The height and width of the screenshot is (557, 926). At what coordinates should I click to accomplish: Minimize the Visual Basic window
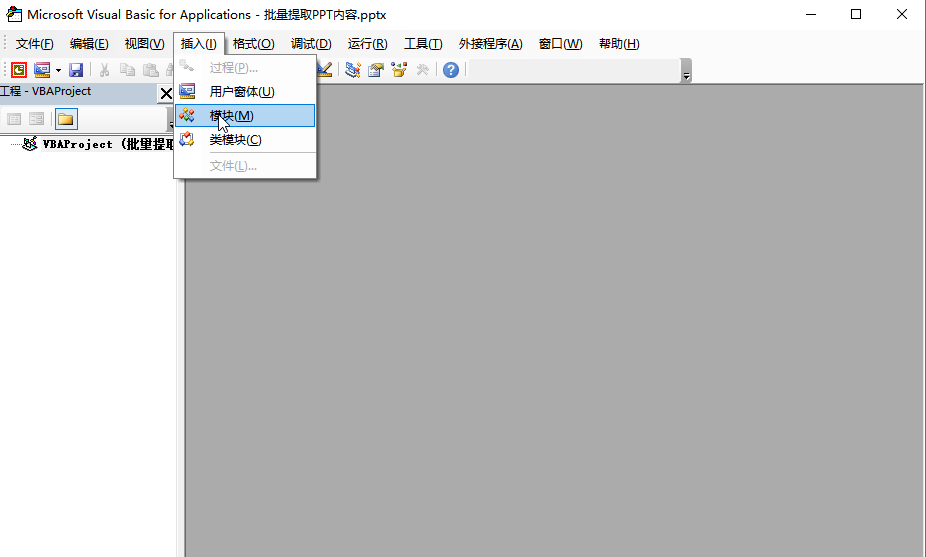(811, 14)
